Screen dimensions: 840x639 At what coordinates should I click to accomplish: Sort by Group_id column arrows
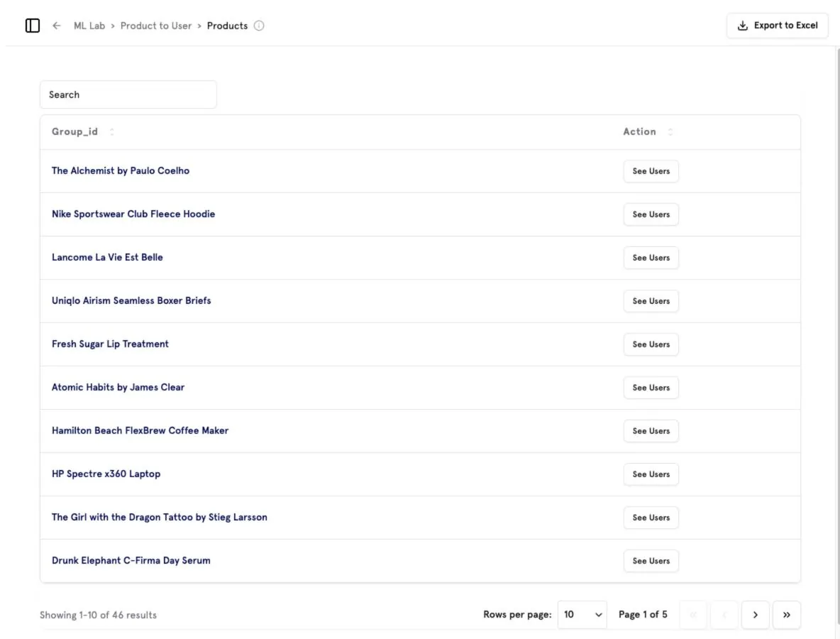[112, 132]
